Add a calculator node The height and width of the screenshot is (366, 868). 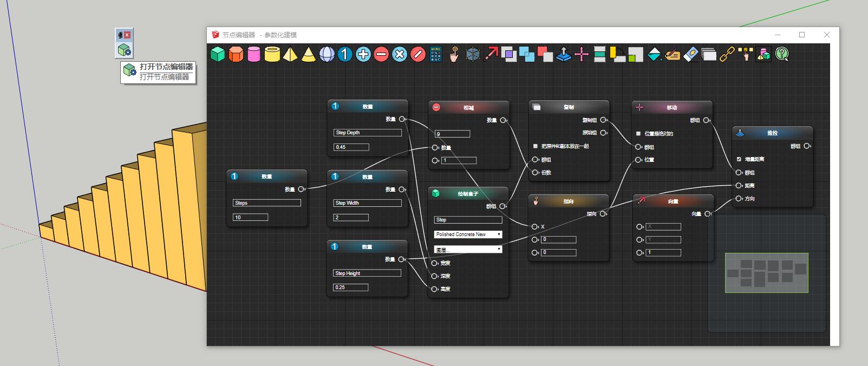coord(436,54)
